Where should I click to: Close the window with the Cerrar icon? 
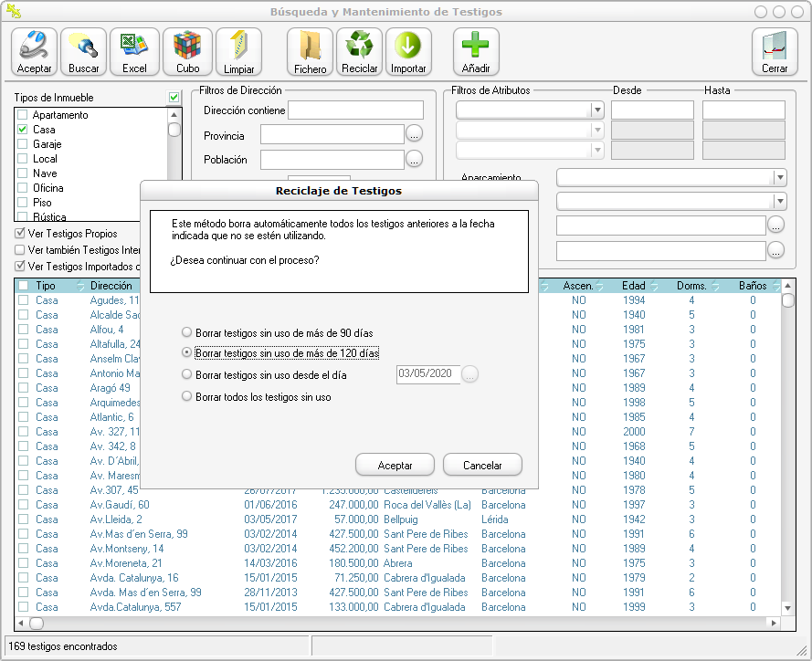(x=775, y=52)
